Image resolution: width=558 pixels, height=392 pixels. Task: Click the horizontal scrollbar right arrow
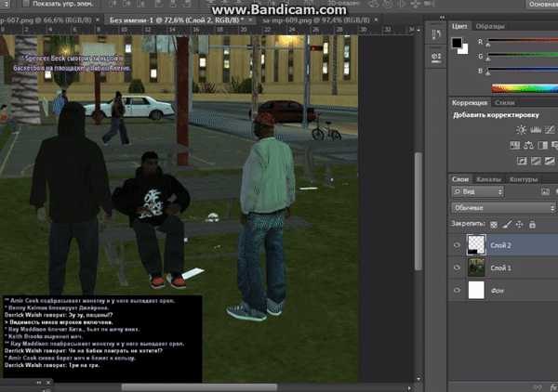pos(409,387)
